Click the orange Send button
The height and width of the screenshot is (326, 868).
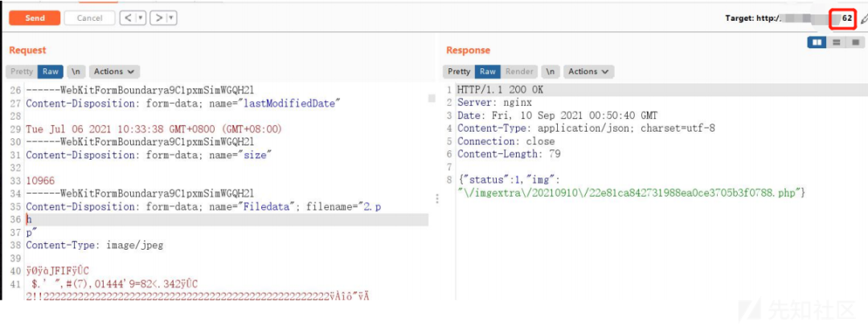tap(35, 18)
